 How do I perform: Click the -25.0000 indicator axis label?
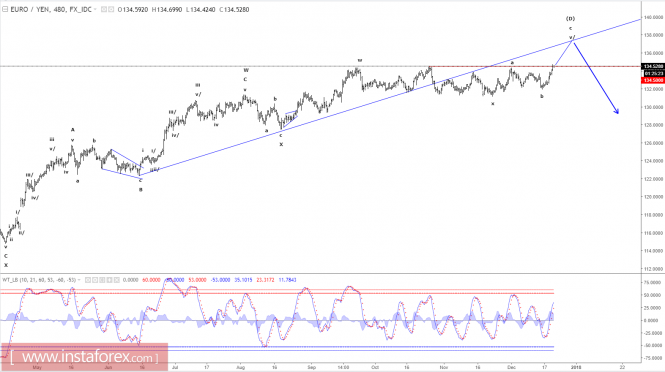(x=653, y=333)
